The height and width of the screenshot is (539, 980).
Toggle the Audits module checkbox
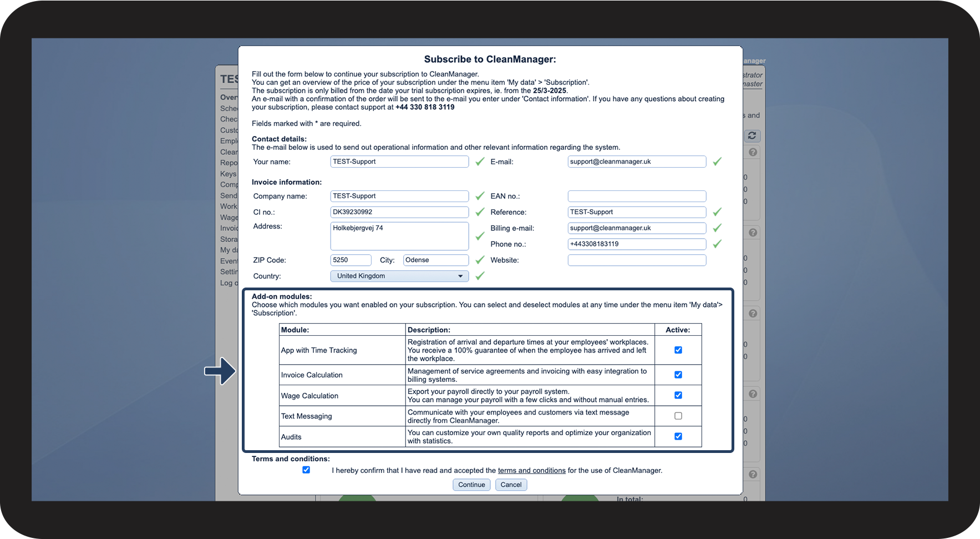(678, 436)
